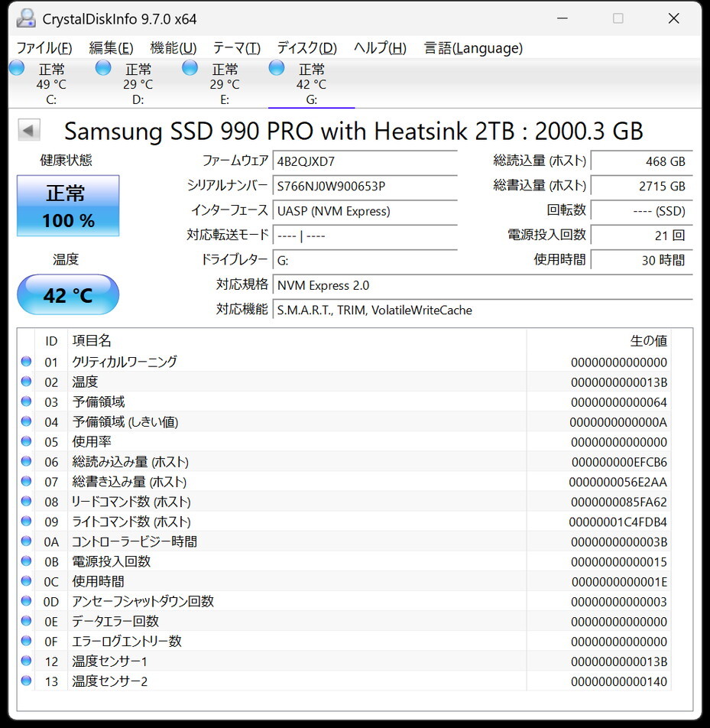Click the serial number field S766NJ0W900653P
The width and height of the screenshot is (710, 728).
click(365, 186)
